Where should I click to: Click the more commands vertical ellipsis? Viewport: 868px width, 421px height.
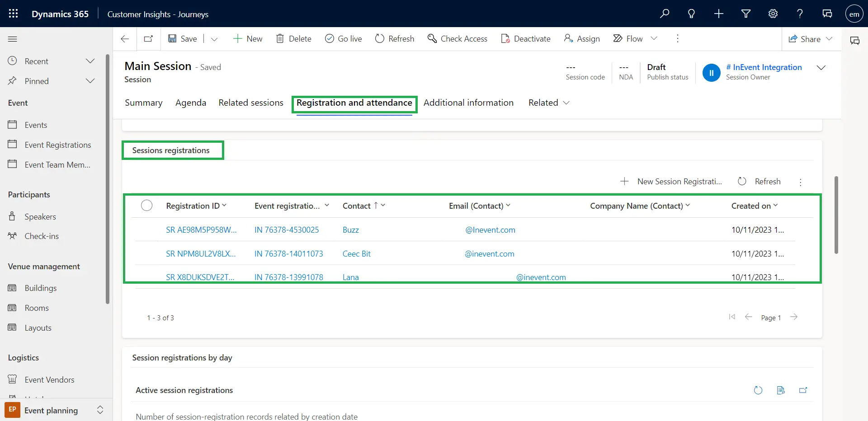[x=677, y=39]
